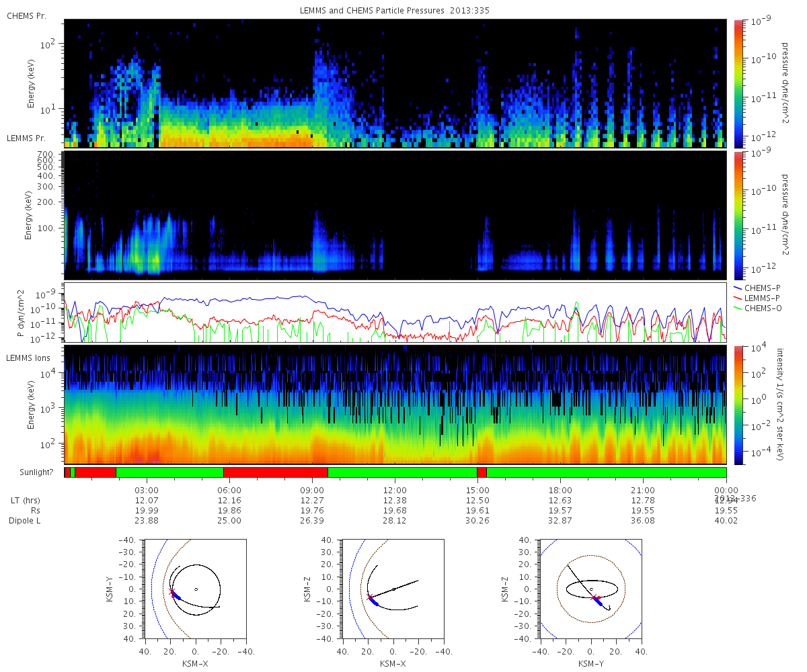Click the Rs value 19.99
This screenshot has width=807, height=672.
pos(147,511)
